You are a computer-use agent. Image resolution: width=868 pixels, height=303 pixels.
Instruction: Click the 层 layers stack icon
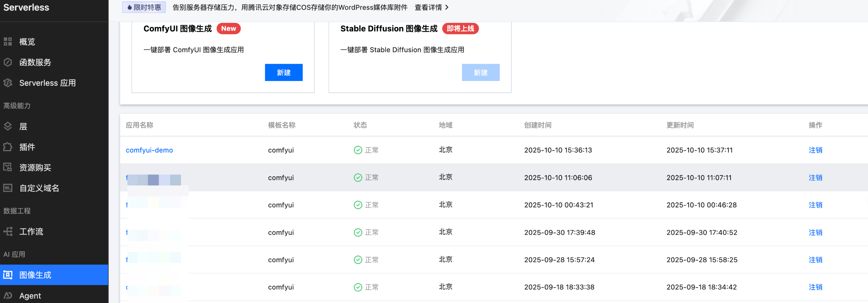coord(8,126)
